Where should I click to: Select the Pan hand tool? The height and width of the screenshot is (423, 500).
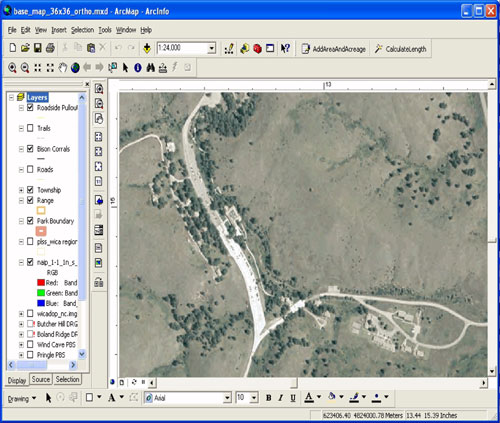point(63,68)
